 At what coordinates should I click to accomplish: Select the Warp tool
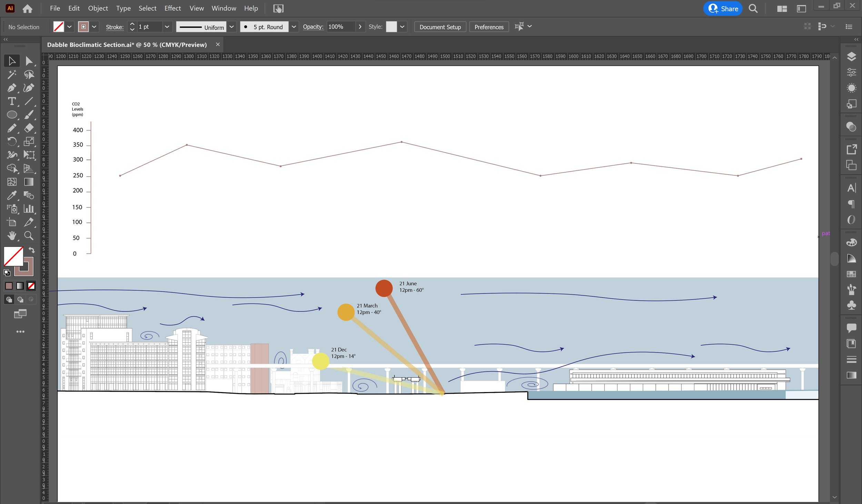click(x=12, y=155)
